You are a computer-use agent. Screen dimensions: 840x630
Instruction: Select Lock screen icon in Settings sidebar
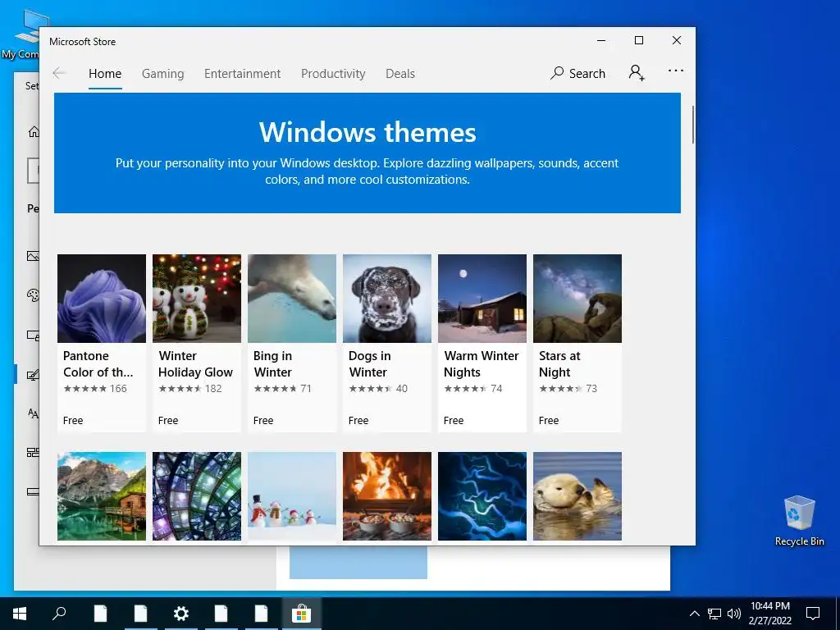click(33, 336)
